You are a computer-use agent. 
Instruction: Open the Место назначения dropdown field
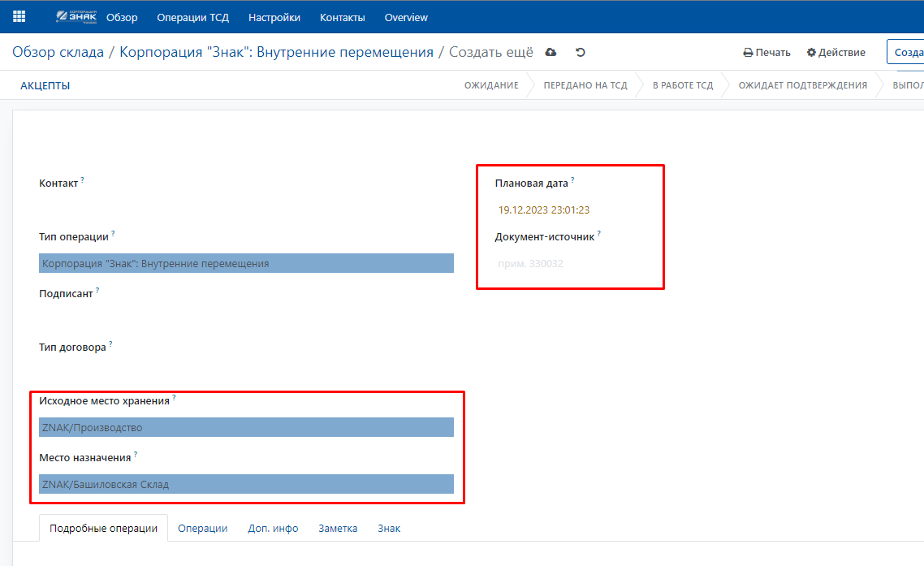pyautogui.click(x=246, y=484)
